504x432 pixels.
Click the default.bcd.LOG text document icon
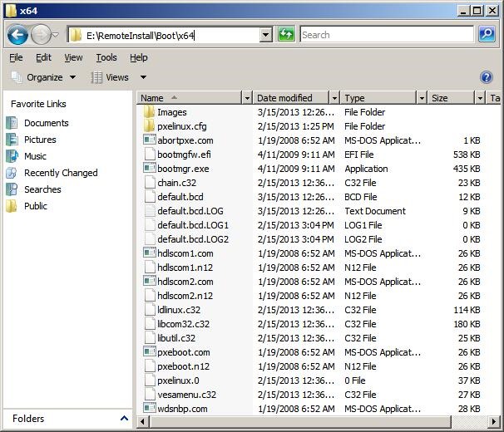tap(150, 211)
